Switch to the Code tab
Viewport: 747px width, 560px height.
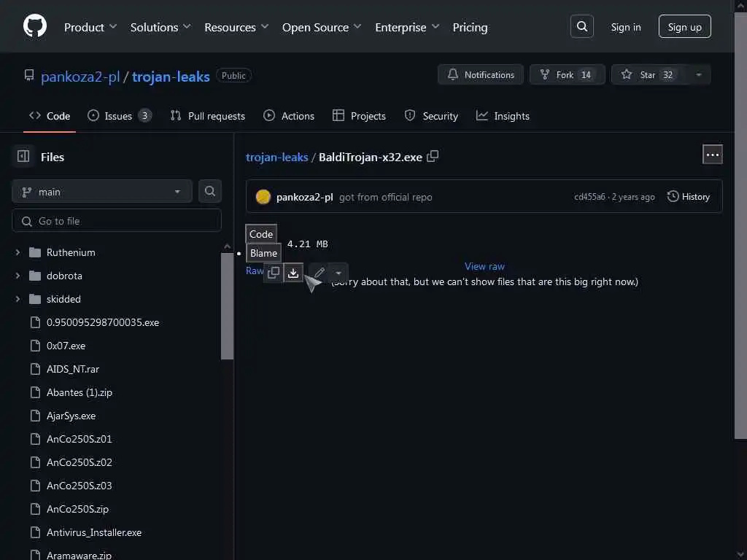click(50, 116)
